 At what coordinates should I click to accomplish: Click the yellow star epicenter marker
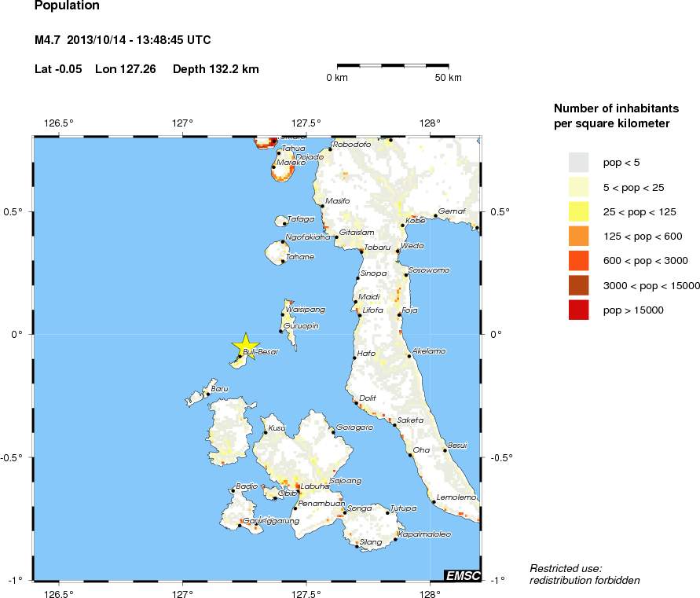[x=246, y=344]
